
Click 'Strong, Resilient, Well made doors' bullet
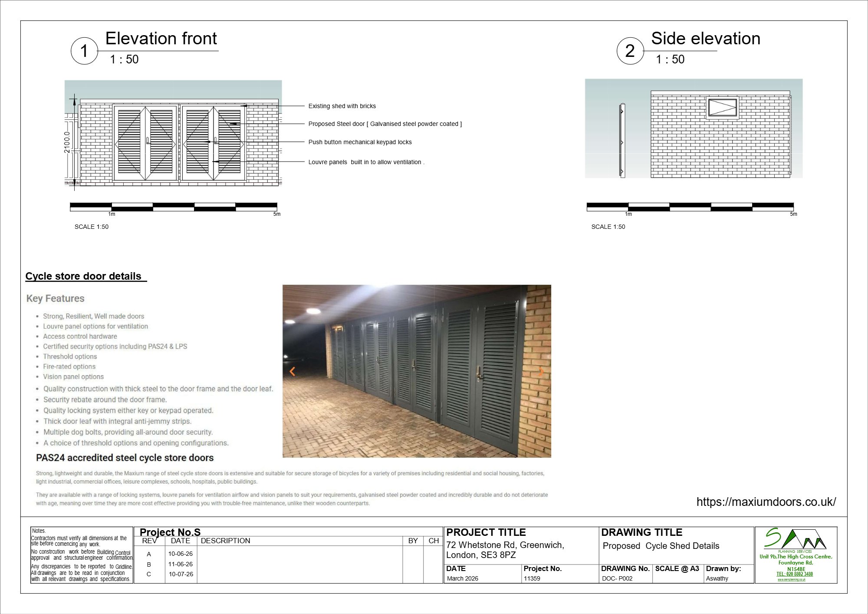tap(93, 316)
